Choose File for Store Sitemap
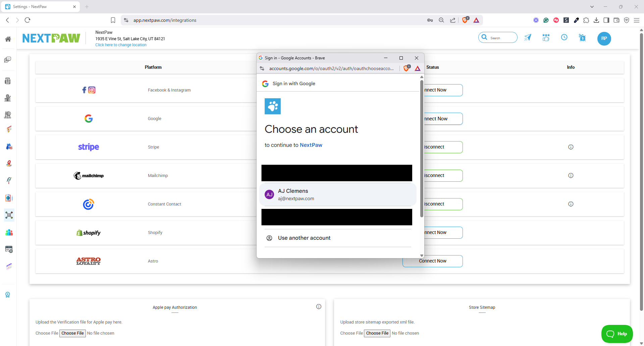The width and height of the screenshot is (644, 346). pos(377,333)
